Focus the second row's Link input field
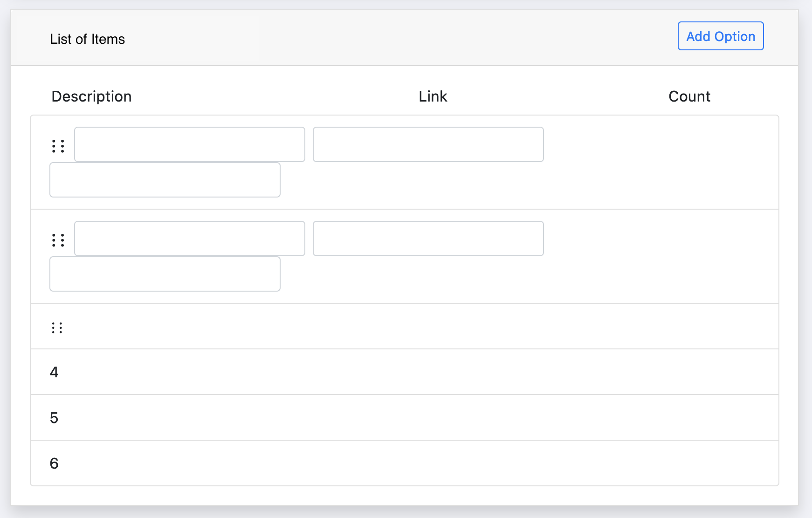This screenshot has width=812, height=518. 428,239
